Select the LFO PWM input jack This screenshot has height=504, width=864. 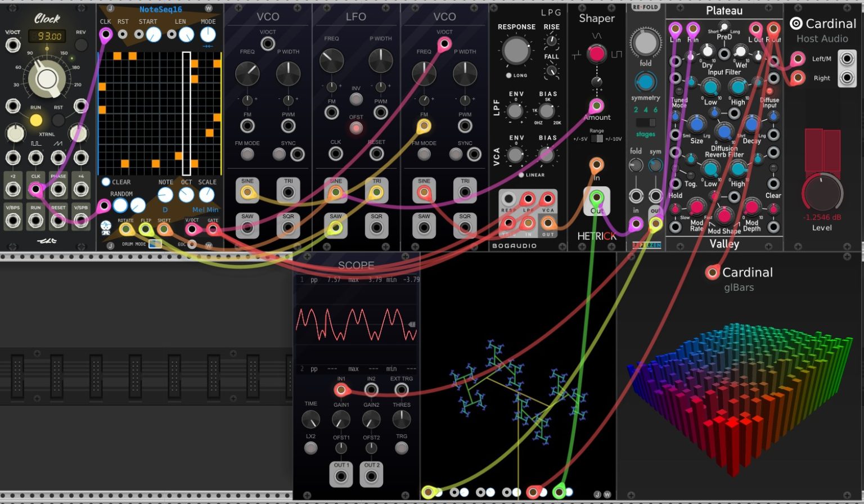coord(381,112)
